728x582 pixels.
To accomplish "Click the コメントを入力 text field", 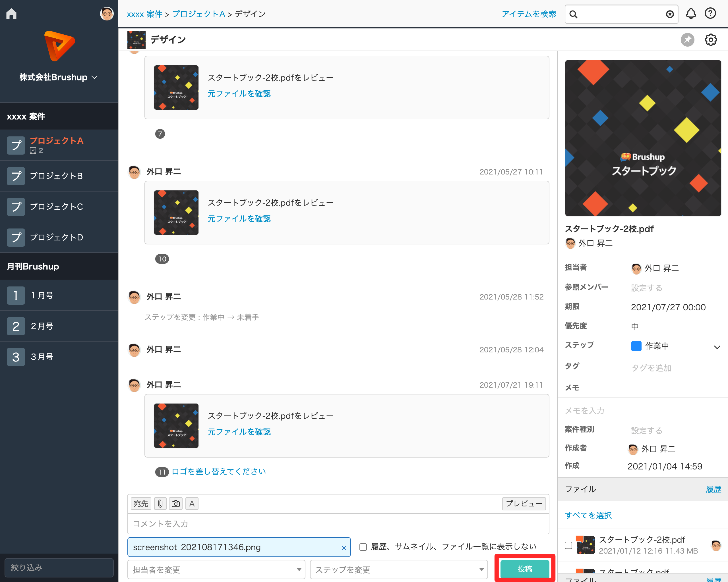I will 338,524.
